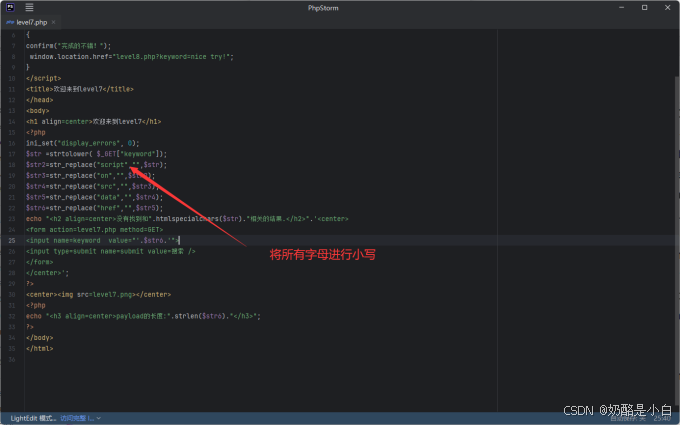This screenshot has width=681, height=425.
Task: Click the <title>欢迎来到level7</title> line
Action: pyautogui.click(x=79, y=89)
